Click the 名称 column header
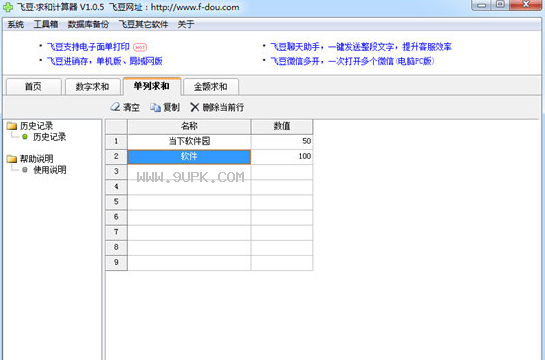545x360 pixels. (x=189, y=126)
